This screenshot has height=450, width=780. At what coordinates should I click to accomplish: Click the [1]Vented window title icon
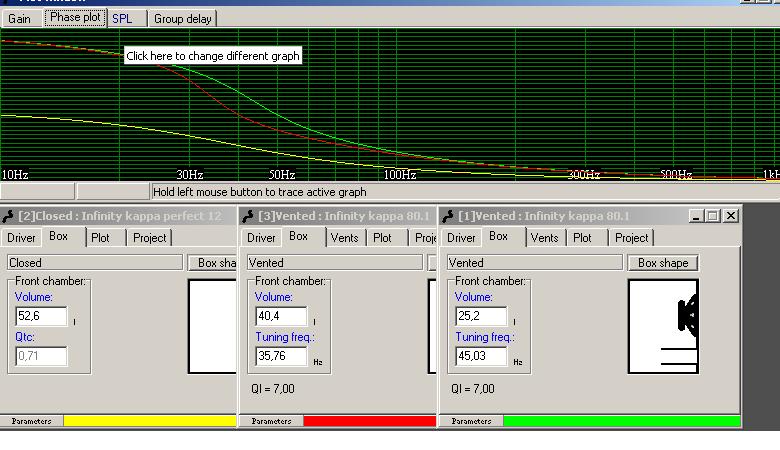click(x=449, y=216)
